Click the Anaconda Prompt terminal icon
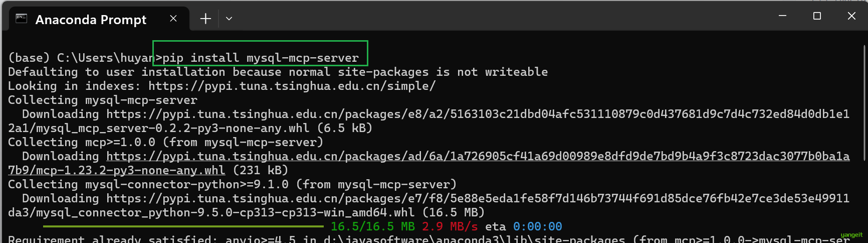This screenshot has width=868, height=243. [21, 19]
